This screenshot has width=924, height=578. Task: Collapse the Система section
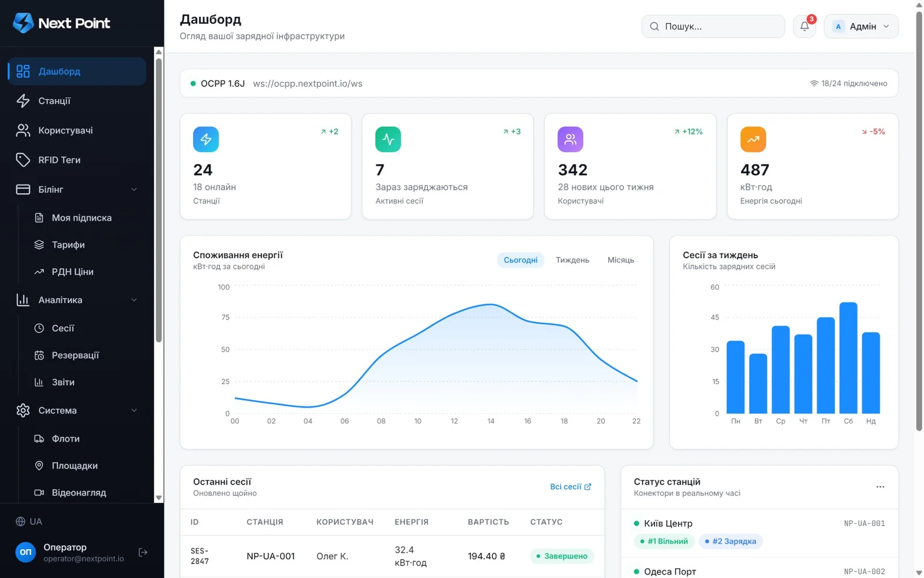tap(77, 410)
